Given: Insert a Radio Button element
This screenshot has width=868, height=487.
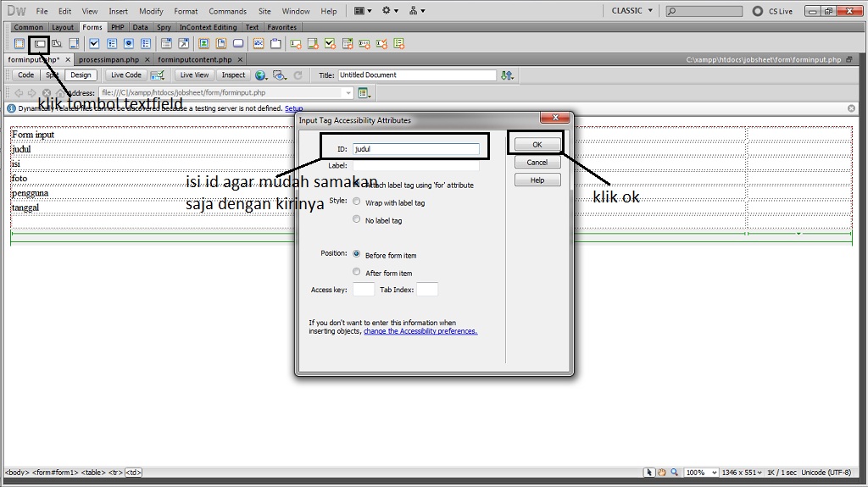Looking at the screenshot, I should coord(129,44).
